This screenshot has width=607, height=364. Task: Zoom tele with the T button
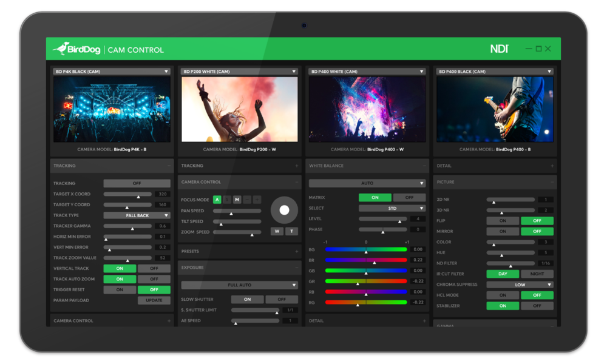click(291, 231)
